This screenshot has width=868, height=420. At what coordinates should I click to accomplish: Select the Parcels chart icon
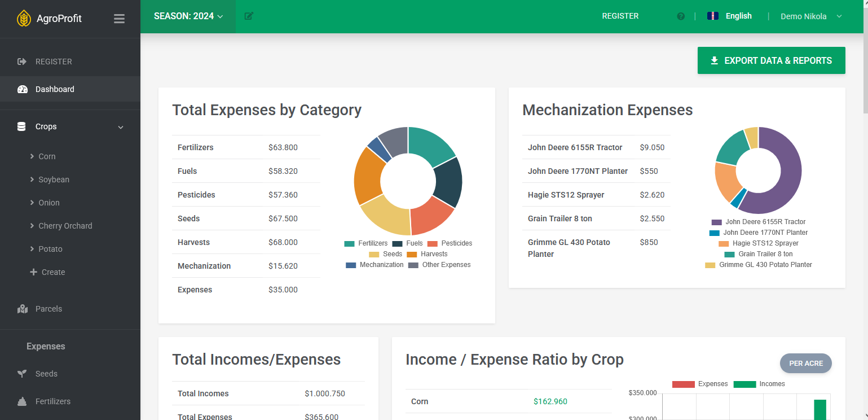22,309
